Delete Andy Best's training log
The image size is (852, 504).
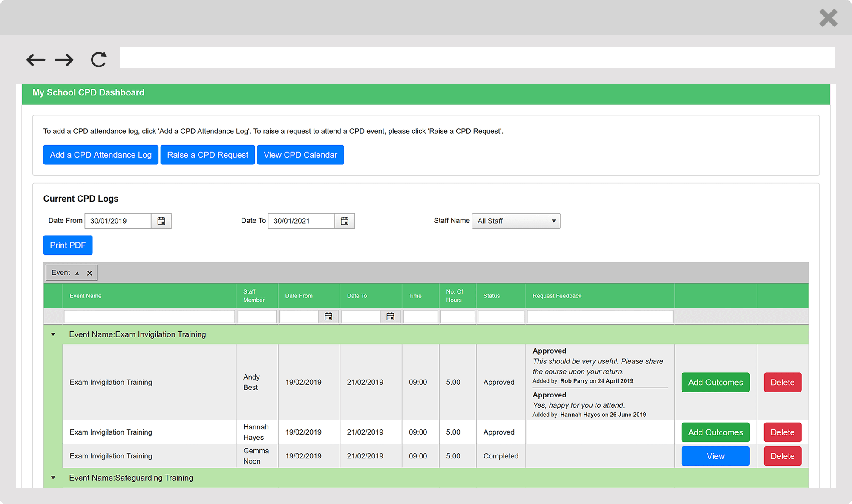(783, 383)
